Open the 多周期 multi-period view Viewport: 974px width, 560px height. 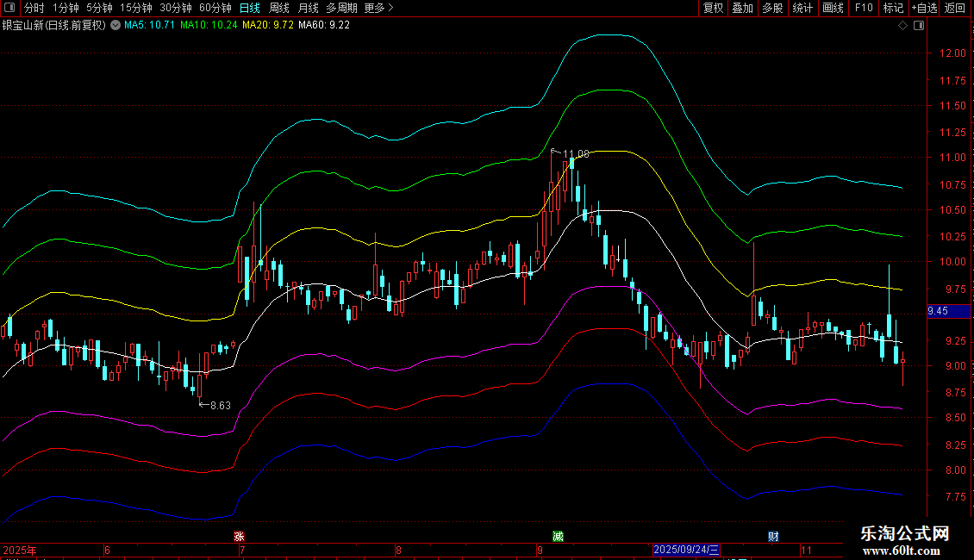click(x=341, y=8)
